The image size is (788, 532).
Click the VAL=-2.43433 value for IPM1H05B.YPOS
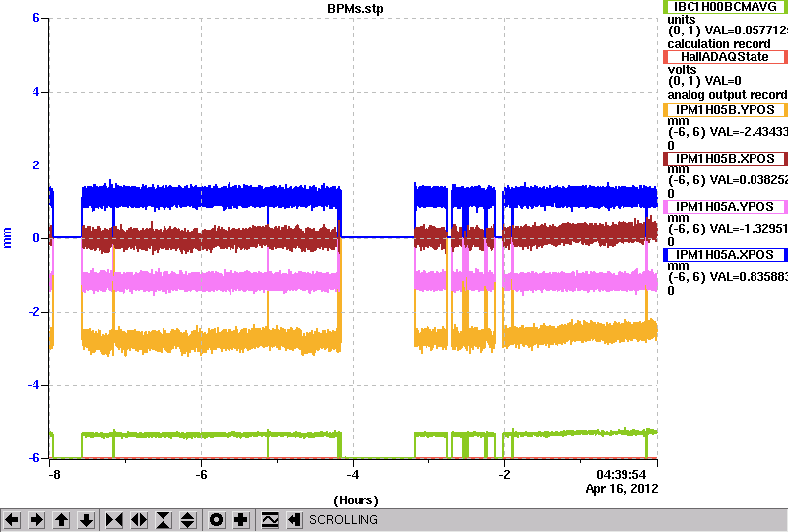pos(747,132)
